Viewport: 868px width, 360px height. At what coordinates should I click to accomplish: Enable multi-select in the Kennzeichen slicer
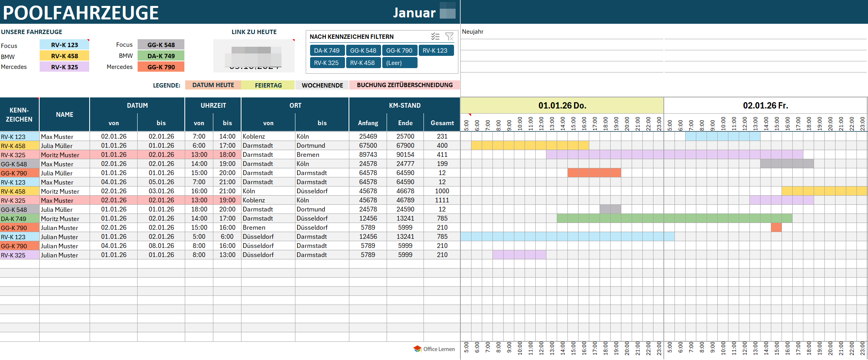tap(435, 36)
